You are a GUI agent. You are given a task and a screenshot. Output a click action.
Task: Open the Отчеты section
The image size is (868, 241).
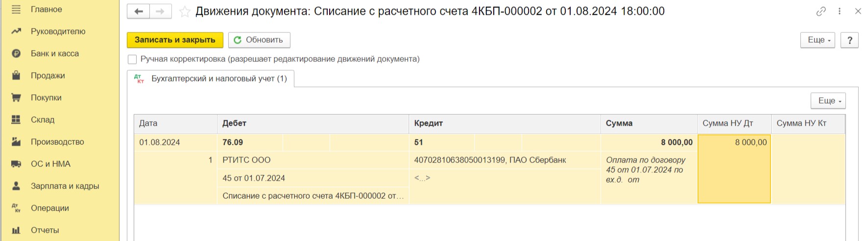click(x=45, y=230)
